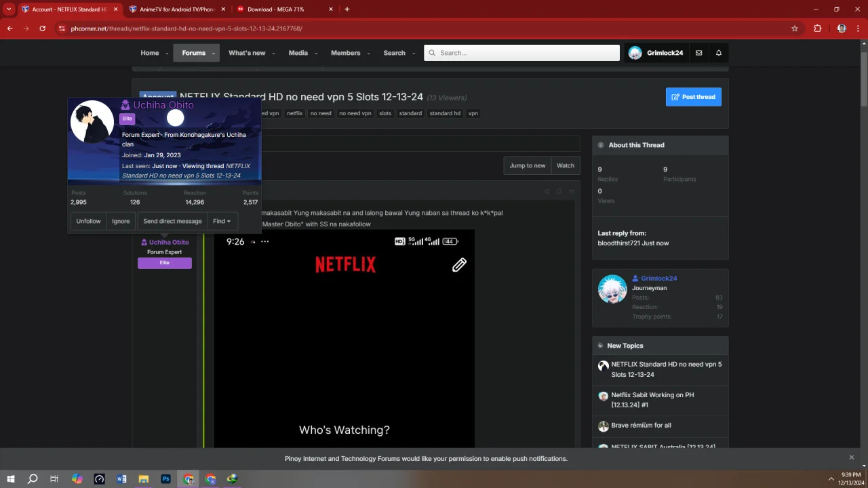Click the Uchiha Obito name in the popup card
The image size is (868, 488).
click(163, 105)
